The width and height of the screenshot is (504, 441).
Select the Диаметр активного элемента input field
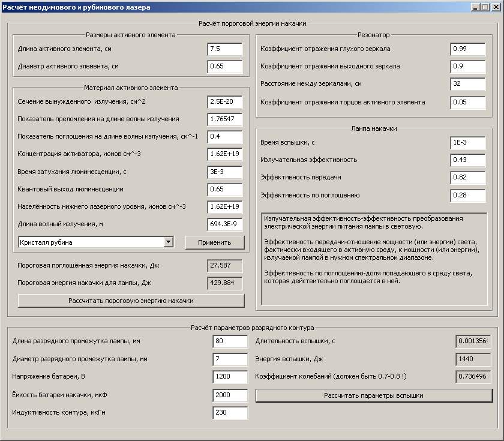224,67
